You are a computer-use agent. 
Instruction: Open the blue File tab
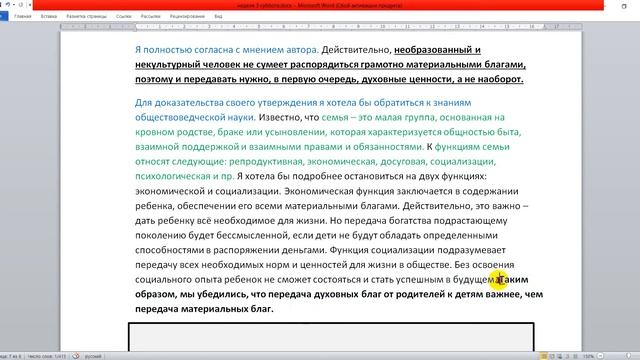tap(4, 16)
